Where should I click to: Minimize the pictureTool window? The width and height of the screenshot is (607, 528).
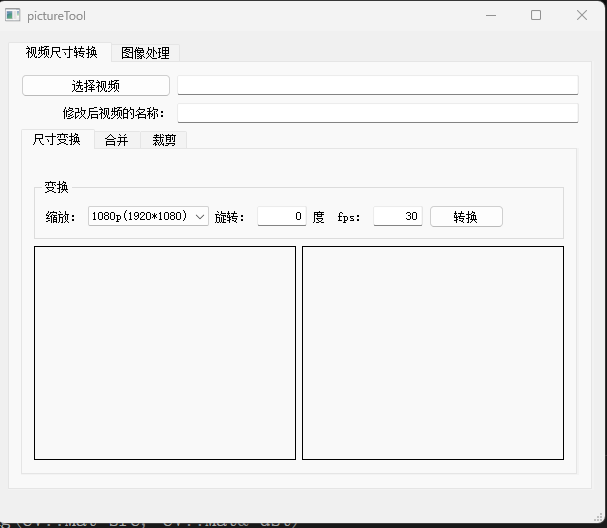pos(491,15)
